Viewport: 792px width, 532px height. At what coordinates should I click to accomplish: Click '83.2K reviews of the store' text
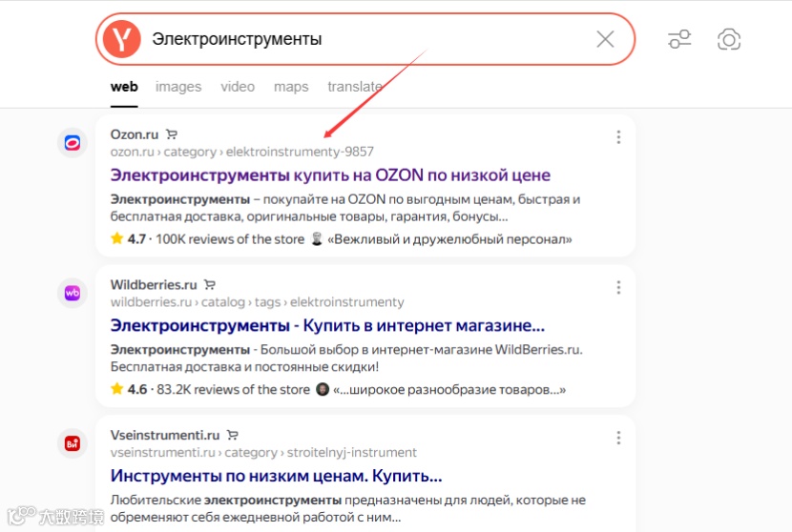tap(233, 390)
